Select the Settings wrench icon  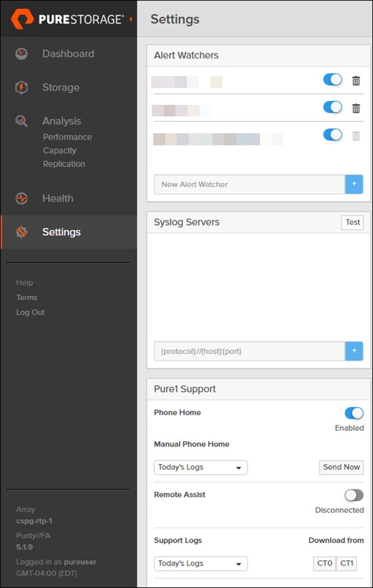[21, 232]
